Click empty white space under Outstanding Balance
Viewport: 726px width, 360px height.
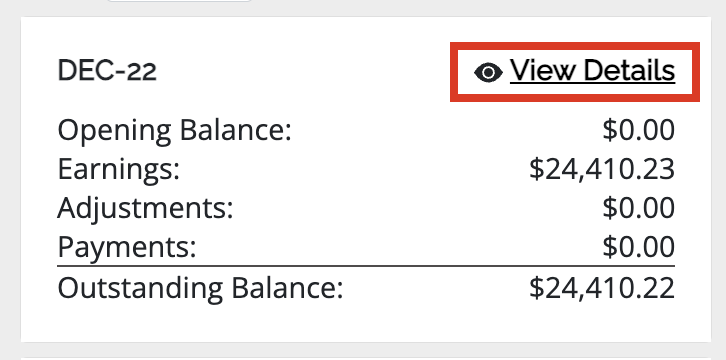pos(366,324)
